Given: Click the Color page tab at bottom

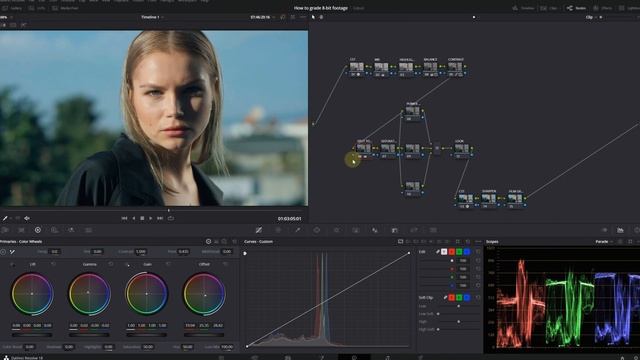Looking at the screenshot, I should tap(354, 358).
